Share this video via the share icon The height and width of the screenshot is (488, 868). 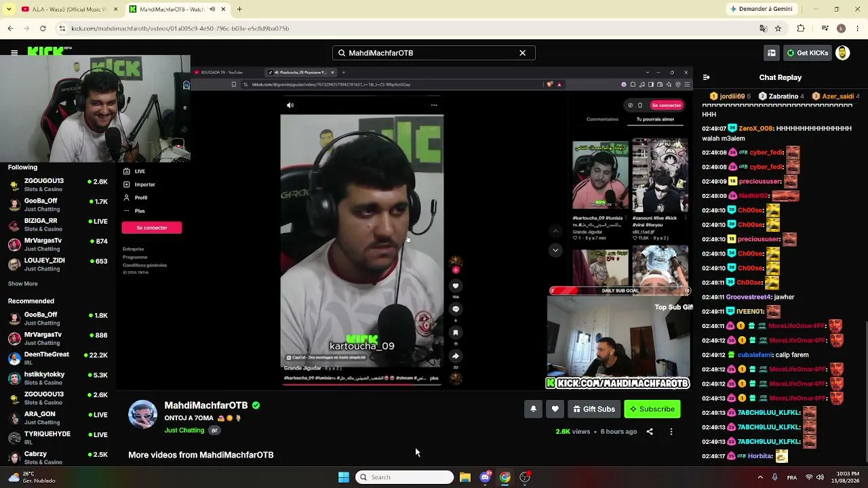tap(650, 432)
